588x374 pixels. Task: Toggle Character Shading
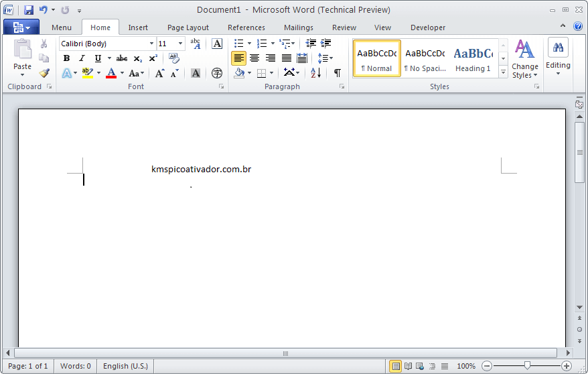(196, 73)
